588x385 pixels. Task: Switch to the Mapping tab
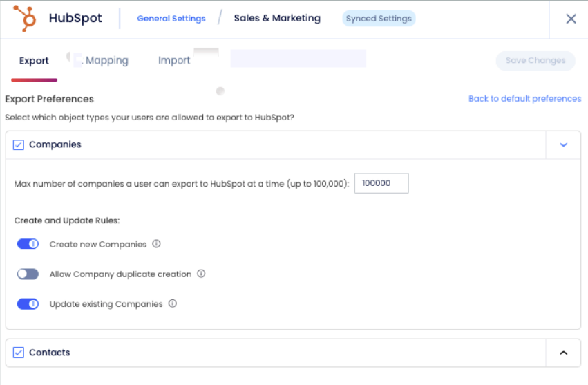[106, 61]
